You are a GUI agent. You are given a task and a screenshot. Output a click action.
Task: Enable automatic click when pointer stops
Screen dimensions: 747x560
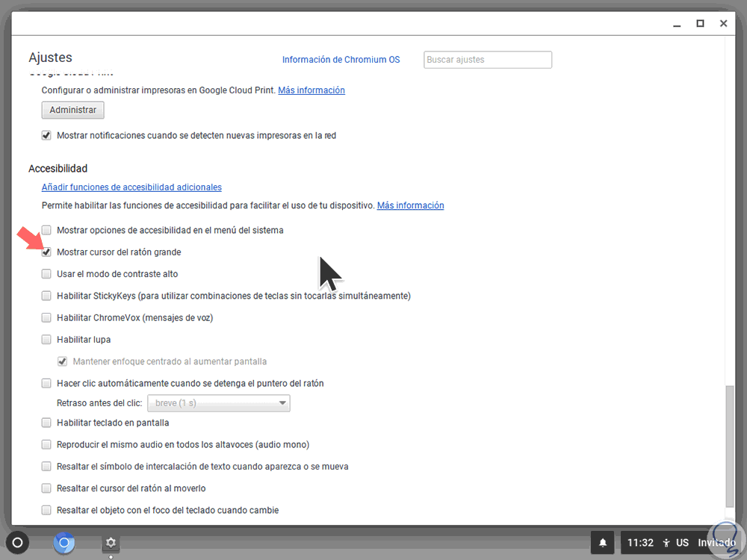(46, 384)
